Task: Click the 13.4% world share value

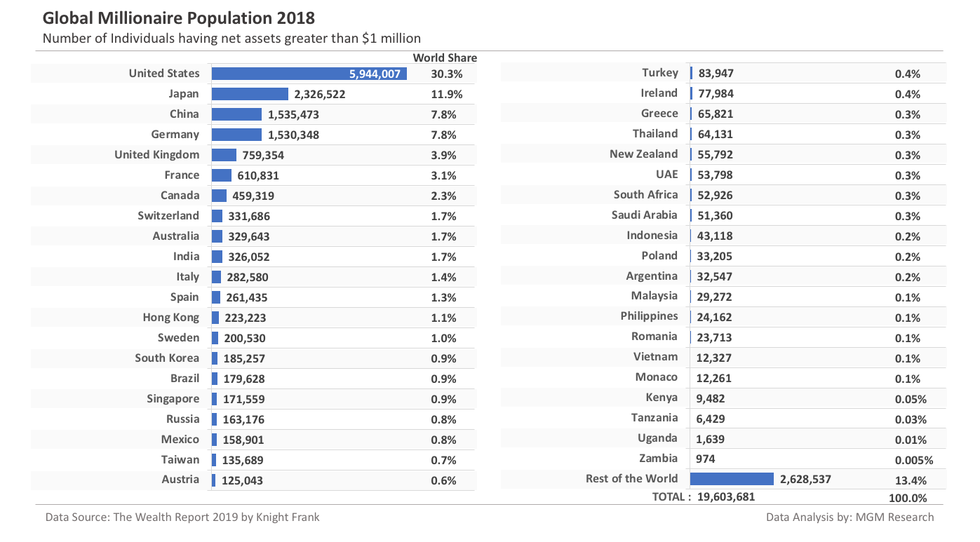Action: click(x=911, y=481)
